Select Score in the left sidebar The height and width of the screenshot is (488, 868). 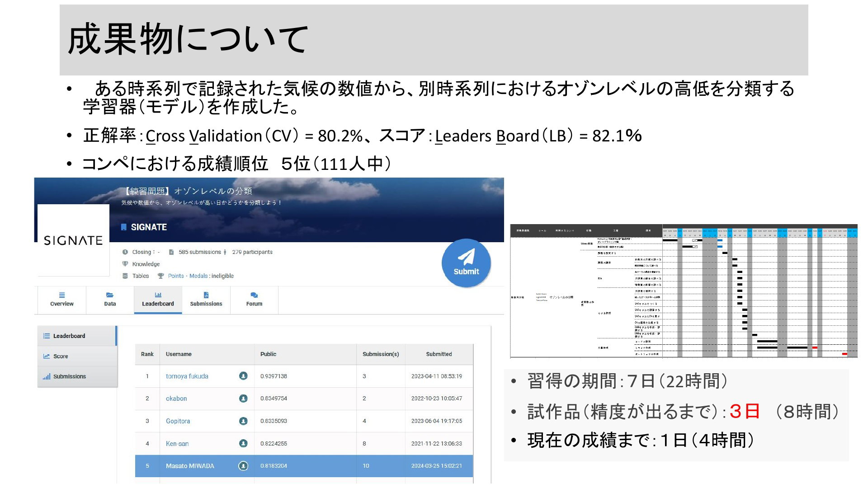(77, 356)
